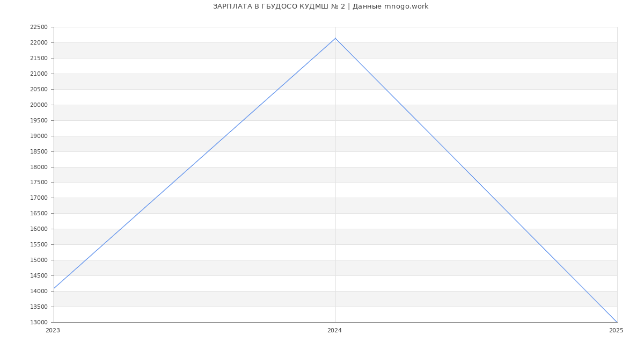Click the 20000 y-axis label
This screenshot has width=644, height=349.
click(39, 105)
